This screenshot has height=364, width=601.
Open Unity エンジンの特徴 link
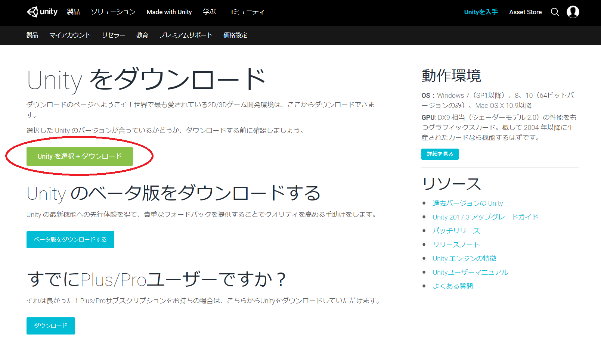(464, 258)
